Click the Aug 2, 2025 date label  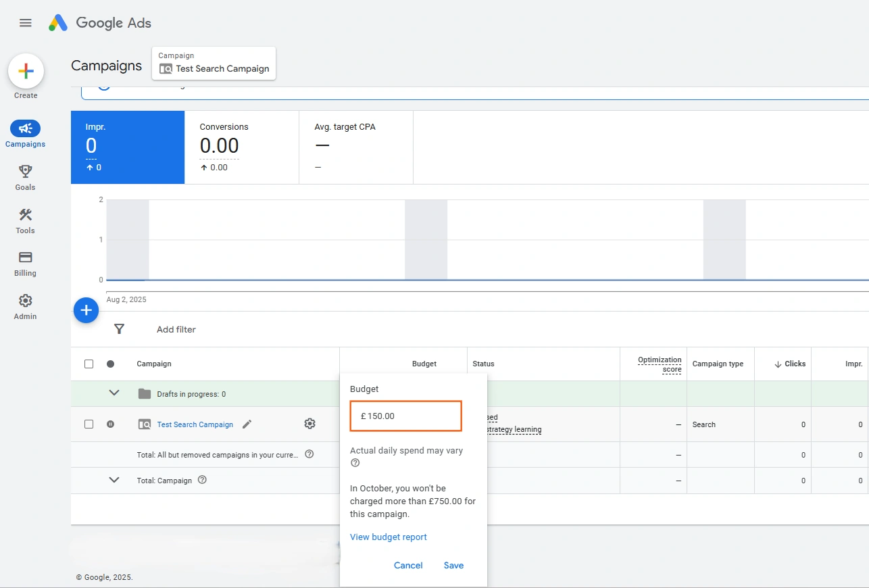coord(126,299)
